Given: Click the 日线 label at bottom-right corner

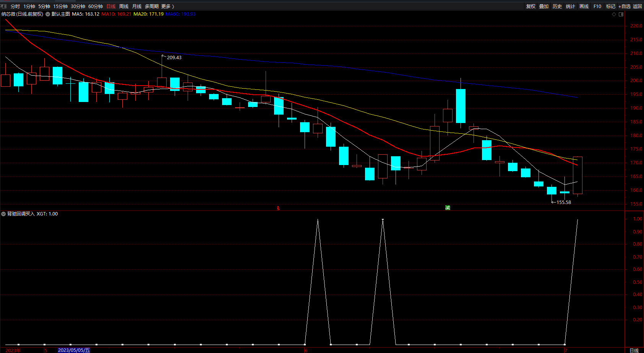Looking at the screenshot, I should click(634, 350).
